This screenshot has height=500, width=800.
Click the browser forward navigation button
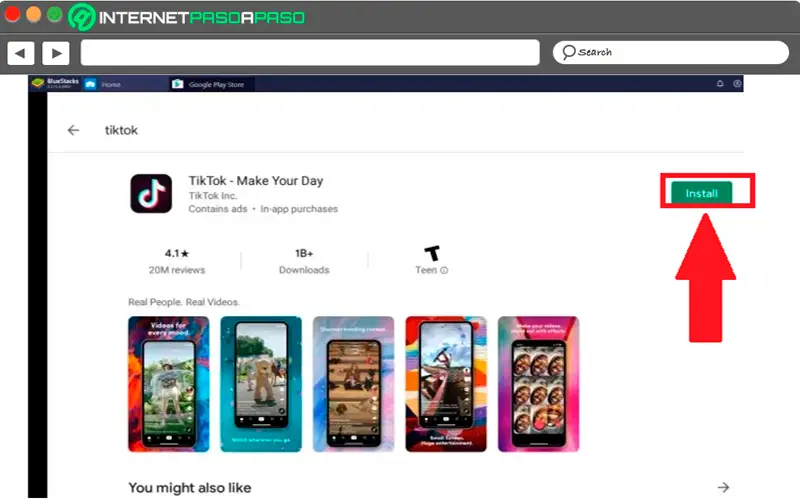[x=56, y=53]
